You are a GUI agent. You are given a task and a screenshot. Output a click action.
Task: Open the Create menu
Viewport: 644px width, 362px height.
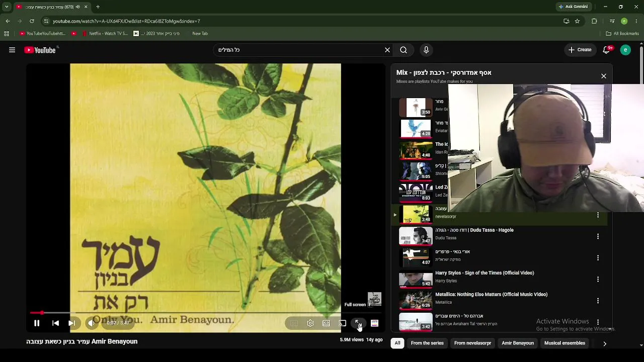[580, 50]
